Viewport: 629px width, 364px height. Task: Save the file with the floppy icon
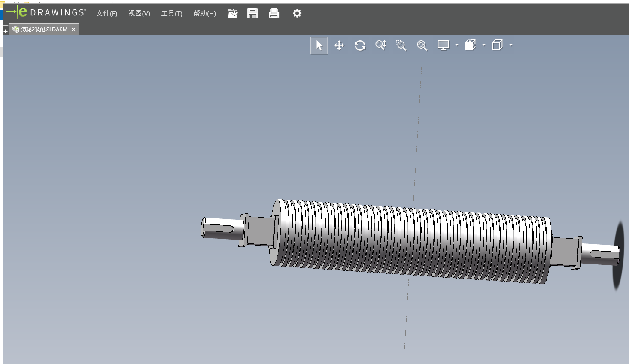[252, 14]
